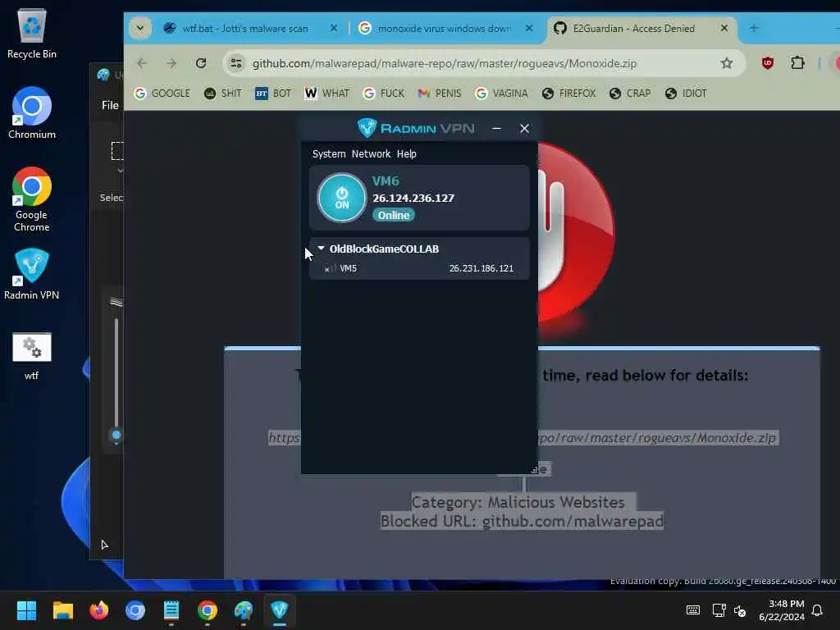840x630 pixels.
Task: Switch to the wtf.bat Jotti's malware scan tab
Action: point(244,29)
